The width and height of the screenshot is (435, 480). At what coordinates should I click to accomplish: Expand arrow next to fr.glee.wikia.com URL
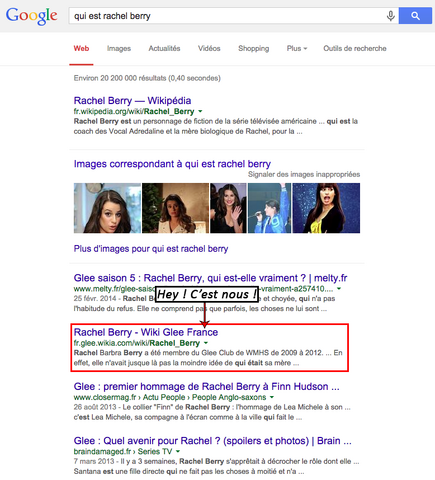click(x=206, y=343)
